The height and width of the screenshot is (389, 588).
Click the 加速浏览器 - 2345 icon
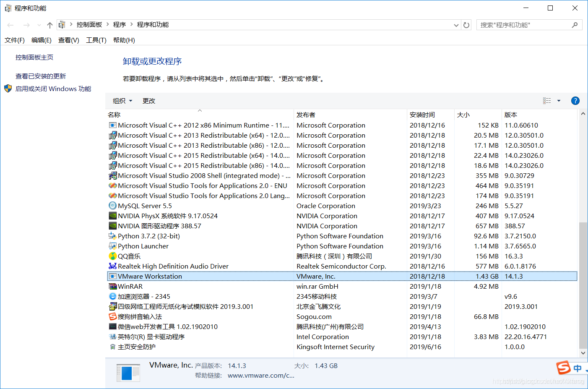pyautogui.click(x=112, y=296)
